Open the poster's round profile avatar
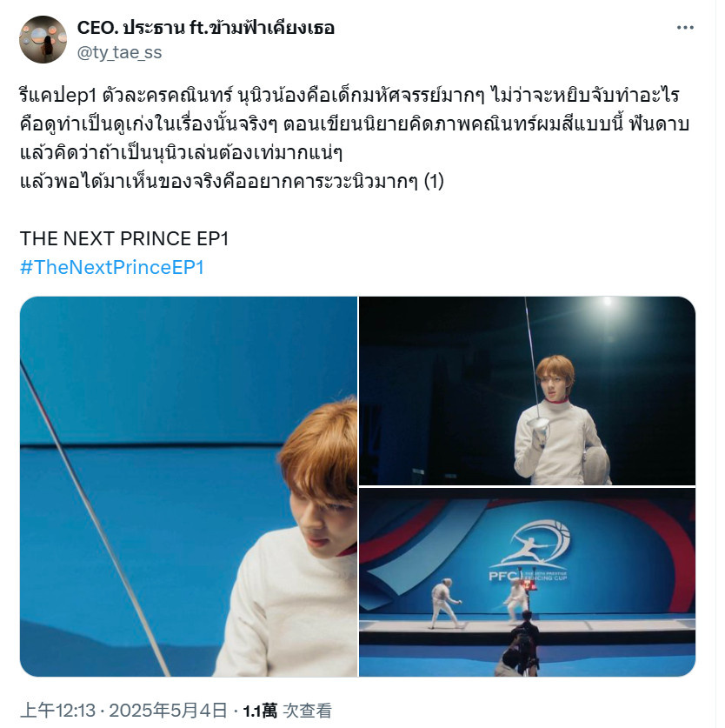This screenshot has height=728, width=725. [43, 39]
